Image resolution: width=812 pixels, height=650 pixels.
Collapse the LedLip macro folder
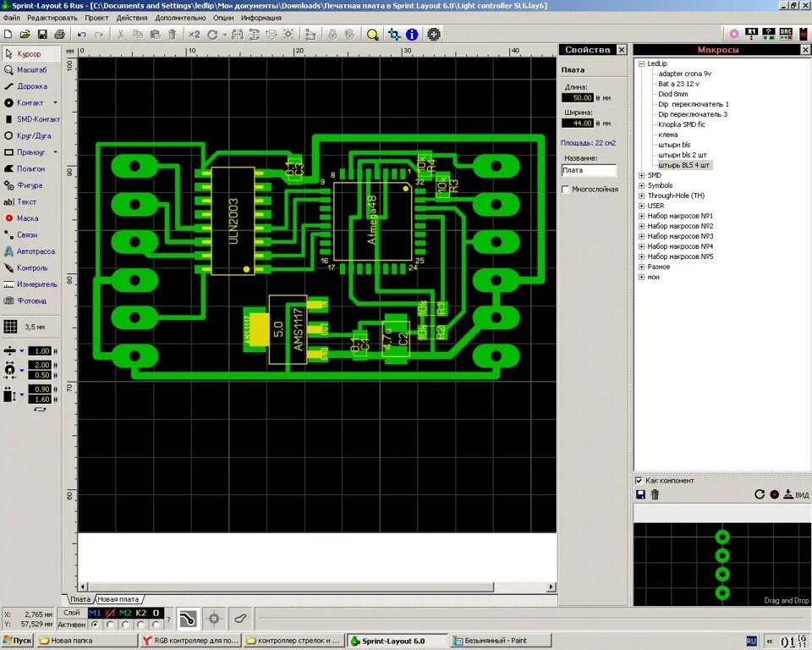[x=642, y=63]
